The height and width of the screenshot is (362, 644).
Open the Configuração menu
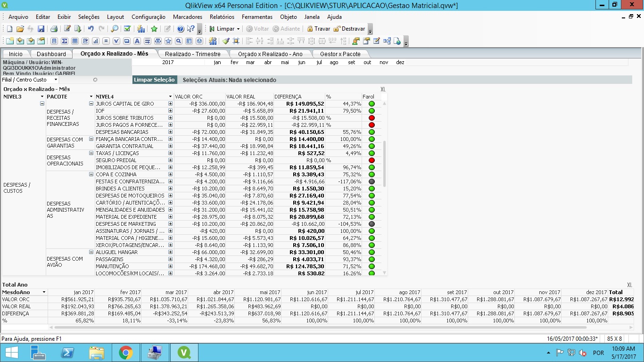pos(149,17)
